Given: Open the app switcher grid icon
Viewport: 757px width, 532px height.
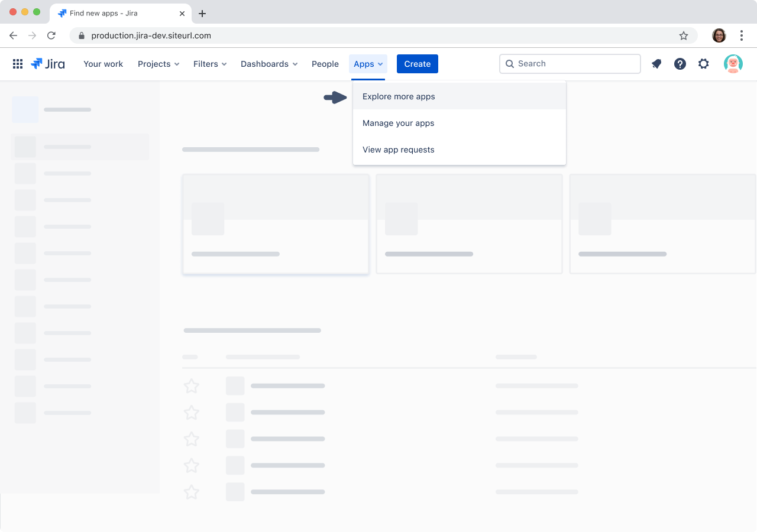Looking at the screenshot, I should [18, 64].
